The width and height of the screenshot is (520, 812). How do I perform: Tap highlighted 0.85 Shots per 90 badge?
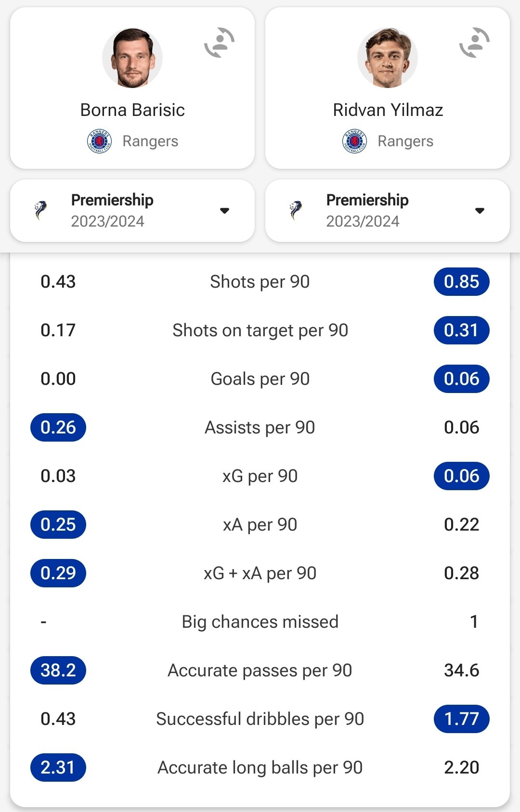coord(462,281)
